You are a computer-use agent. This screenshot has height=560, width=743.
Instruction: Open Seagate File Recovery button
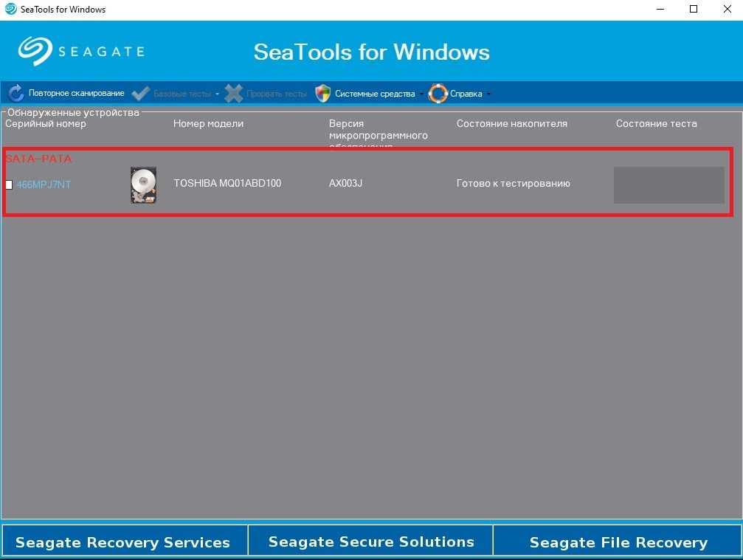pos(618,540)
